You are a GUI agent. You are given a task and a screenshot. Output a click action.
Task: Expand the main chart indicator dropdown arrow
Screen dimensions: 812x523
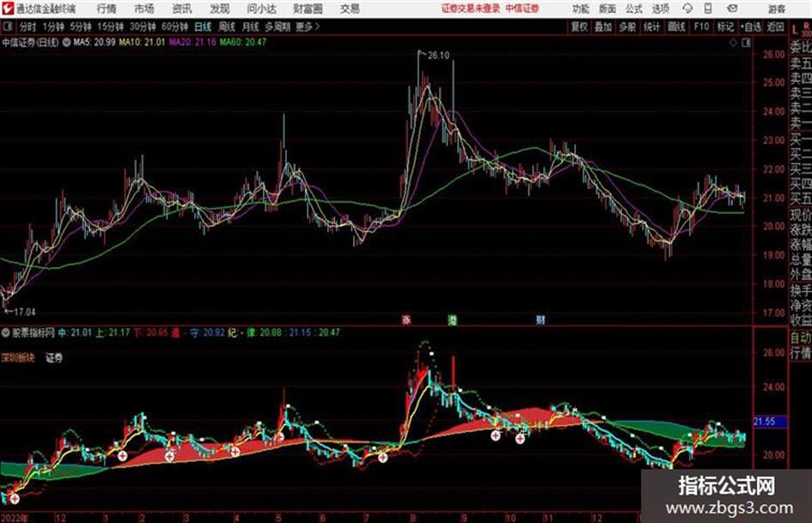click(66, 42)
